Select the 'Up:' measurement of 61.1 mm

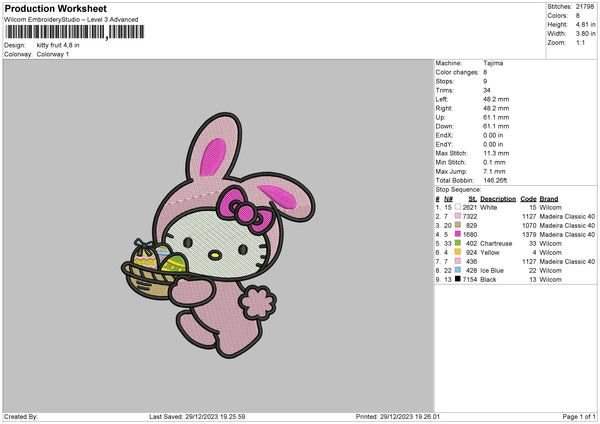(496, 117)
